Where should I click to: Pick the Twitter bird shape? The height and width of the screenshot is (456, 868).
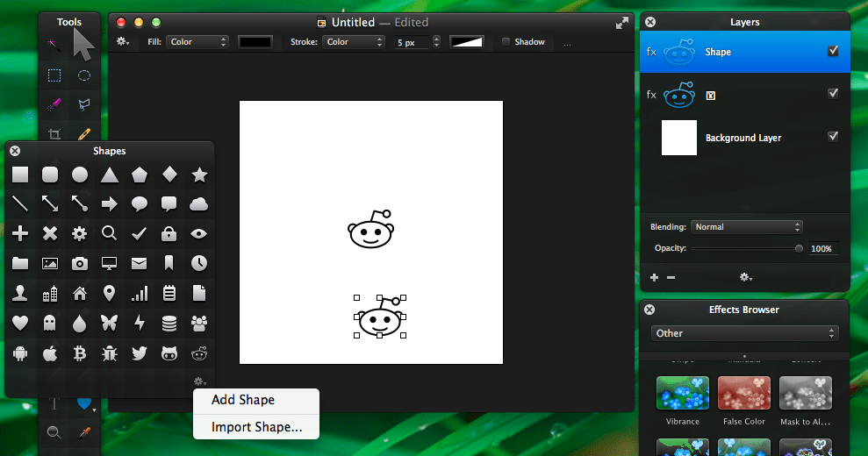pos(139,353)
